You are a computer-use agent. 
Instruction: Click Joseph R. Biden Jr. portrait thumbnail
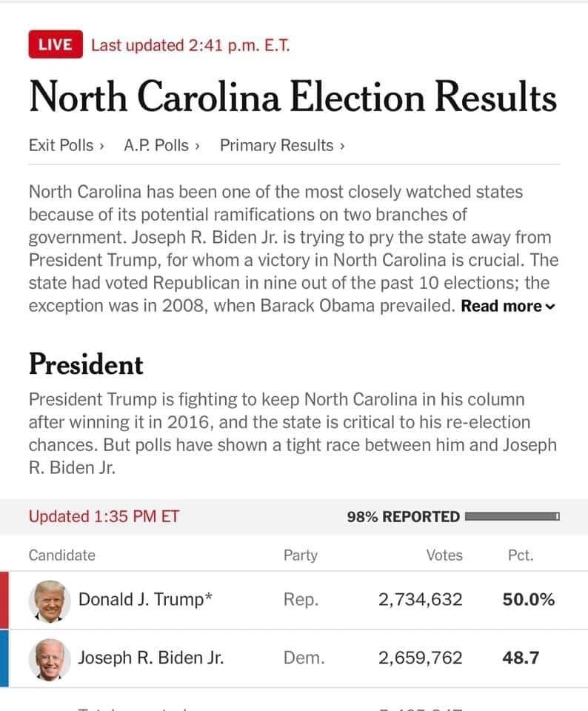click(50, 659)
